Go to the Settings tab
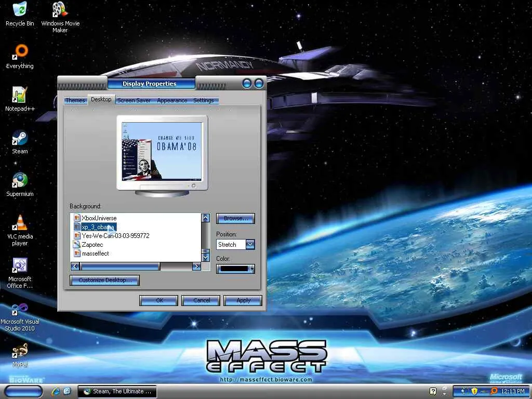Screen dimensions: 532x399 click(x=204, y=100)
